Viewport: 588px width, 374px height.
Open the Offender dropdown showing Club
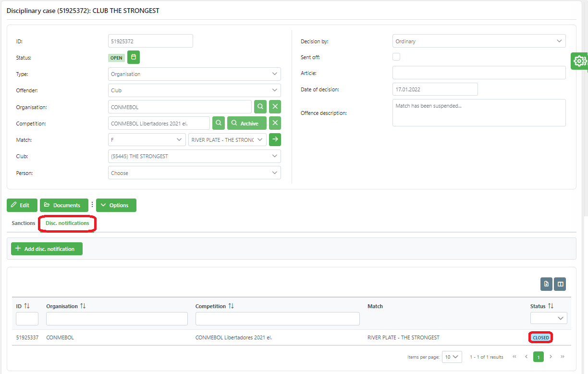coord(195,90)
